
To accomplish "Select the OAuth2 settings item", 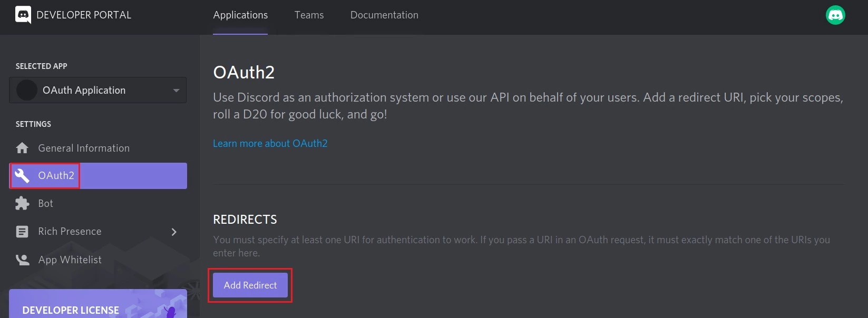I will (x=98, y=176).
